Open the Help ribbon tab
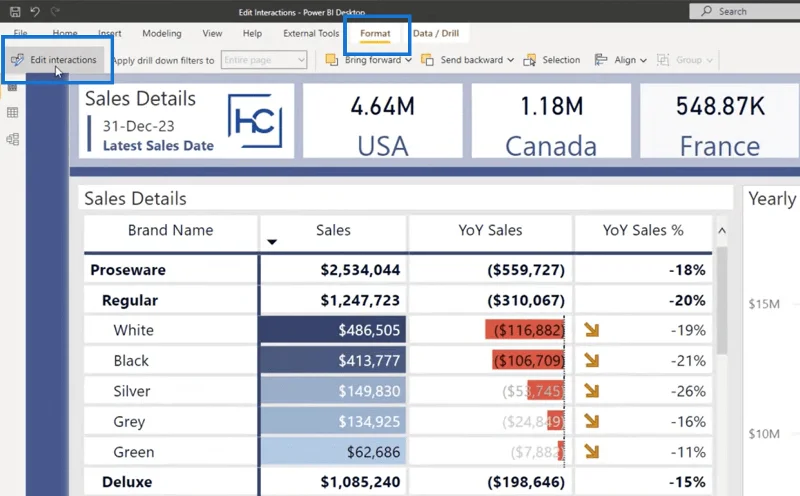This screenshot has height=496, width=800. coord(252,33)
